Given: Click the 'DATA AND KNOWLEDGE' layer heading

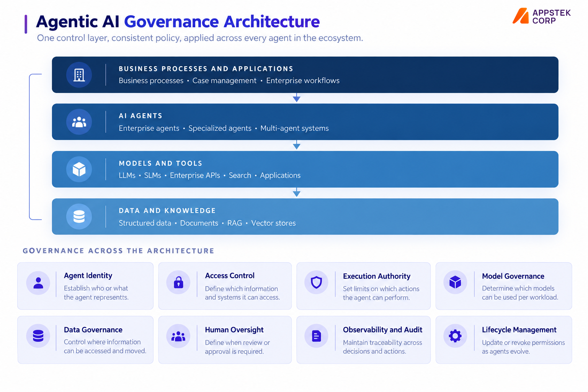Looking at the screenshot, I should point(167,211).
